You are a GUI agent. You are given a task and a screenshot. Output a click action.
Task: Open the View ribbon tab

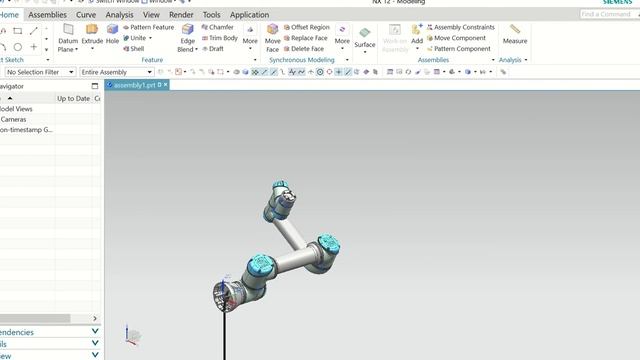tap(151, 15)
